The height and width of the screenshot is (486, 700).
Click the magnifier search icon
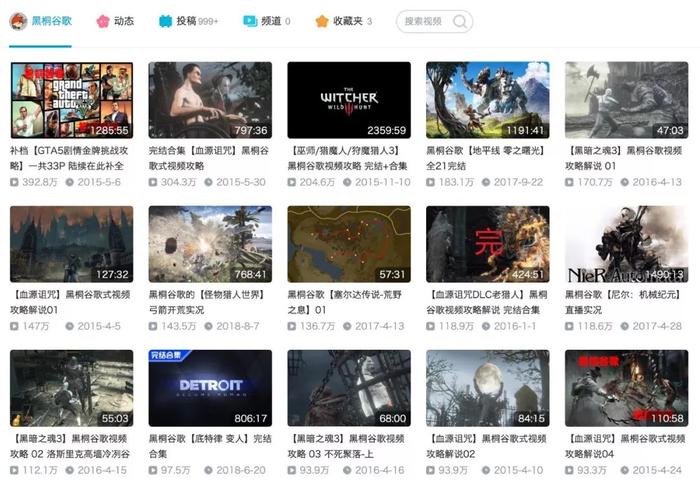coord(460,21)
